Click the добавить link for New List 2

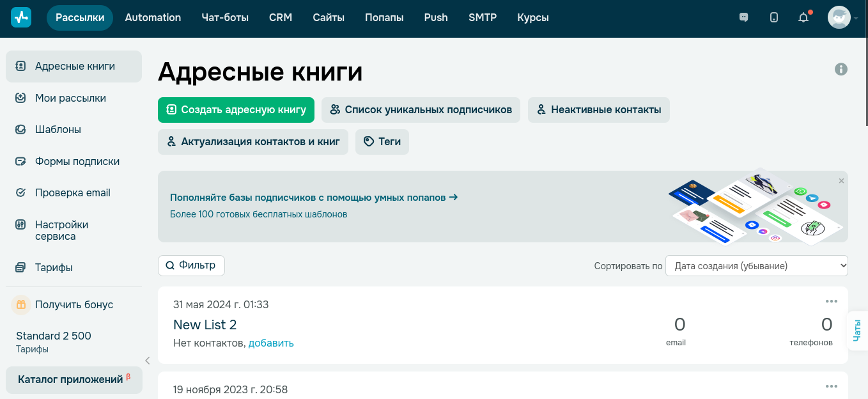[x=271, y=343]
